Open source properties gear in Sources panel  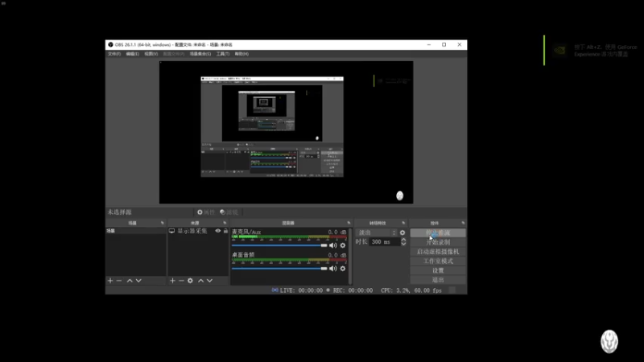(190, 281)
